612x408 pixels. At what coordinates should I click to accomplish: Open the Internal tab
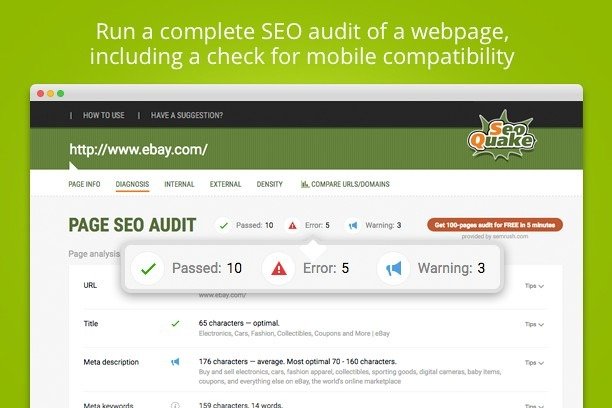tap(179, 184)
